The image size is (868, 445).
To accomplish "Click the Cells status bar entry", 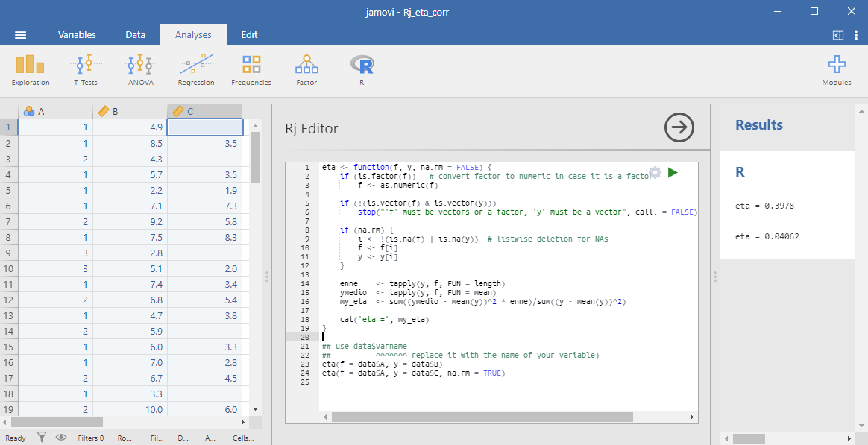I will pos(243,438).
